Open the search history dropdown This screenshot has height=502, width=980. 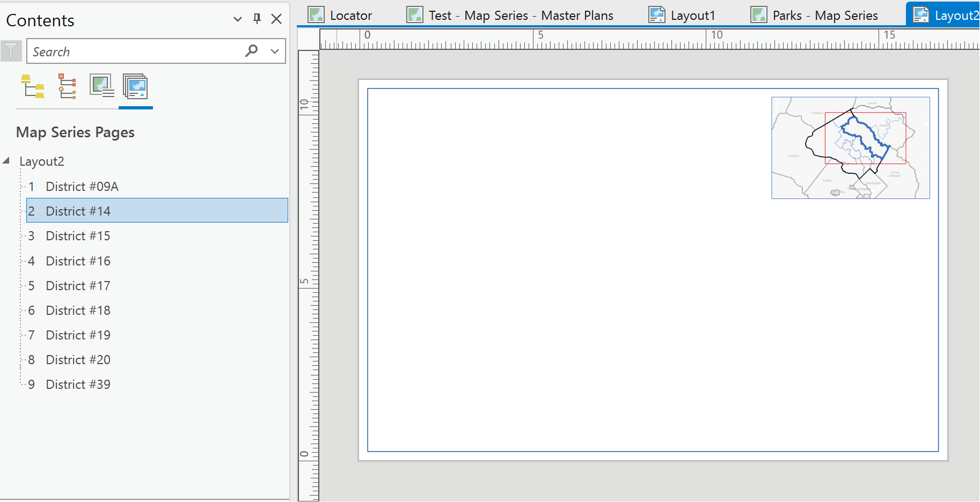click(274, 51)
